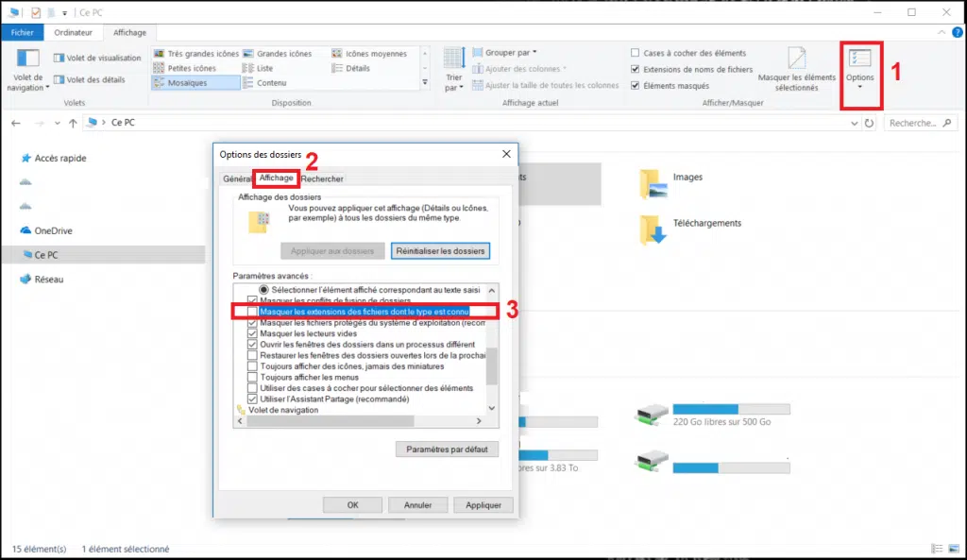Click the refresh button near address bar
Screen dimensions: 967x560
pos(869,123)
